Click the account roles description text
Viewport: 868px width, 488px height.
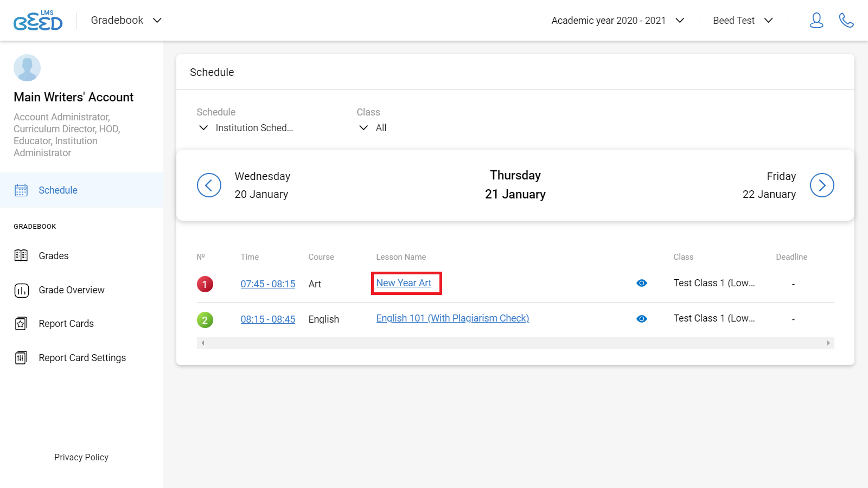[x=67, y=135]
